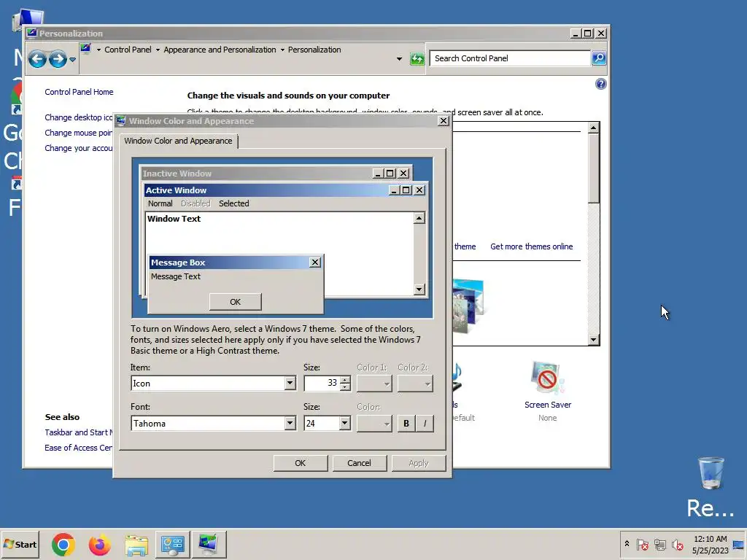Click the network tray icon
This screenshot has width=747, height=560.
click(x=659, y=544)
